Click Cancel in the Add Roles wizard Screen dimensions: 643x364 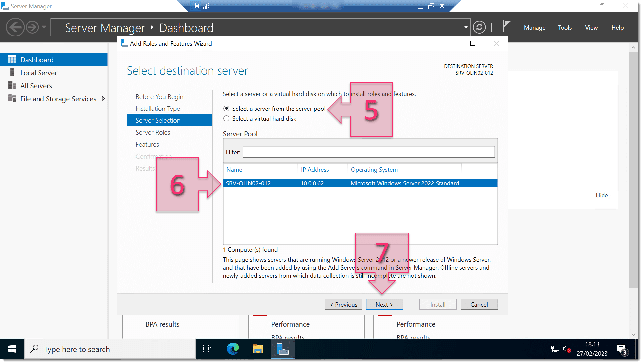tap(479, 304)
